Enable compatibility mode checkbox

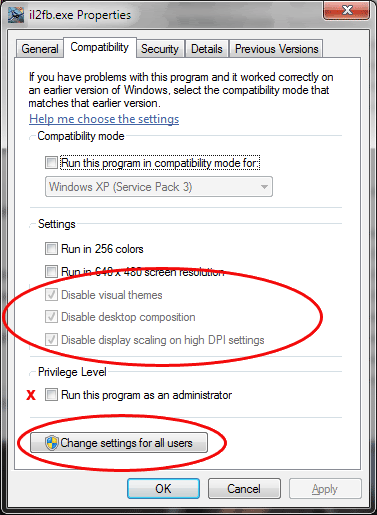click(51, 163)
